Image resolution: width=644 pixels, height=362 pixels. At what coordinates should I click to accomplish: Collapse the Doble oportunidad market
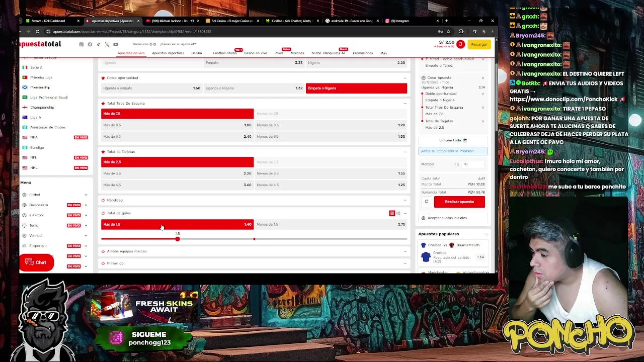tap(405, 78)
